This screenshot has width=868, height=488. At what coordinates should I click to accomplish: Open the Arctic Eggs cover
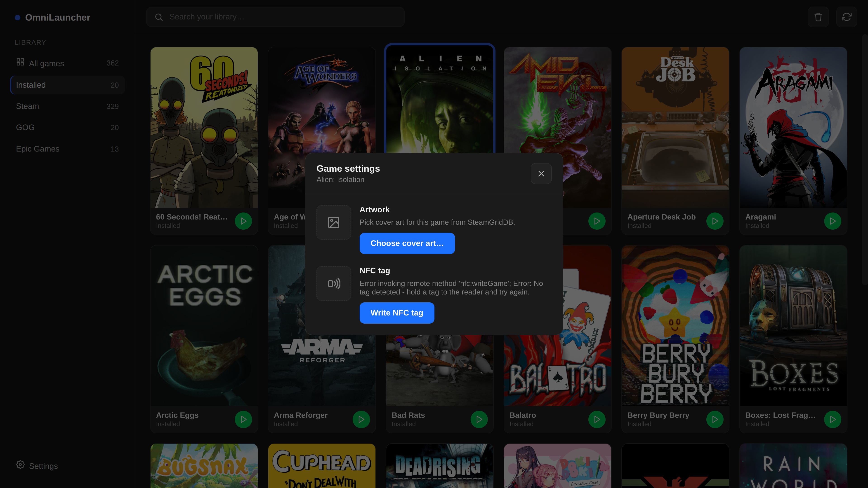click(204, 325)
